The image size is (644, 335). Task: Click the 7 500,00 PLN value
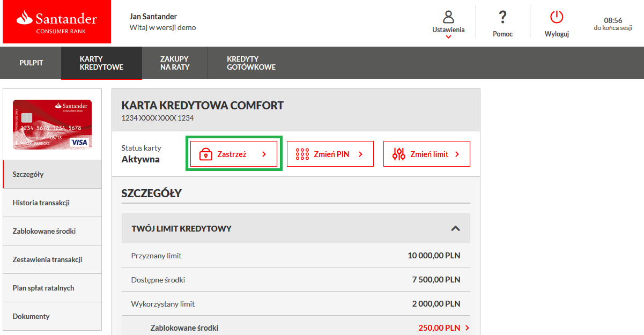point(436,280)
